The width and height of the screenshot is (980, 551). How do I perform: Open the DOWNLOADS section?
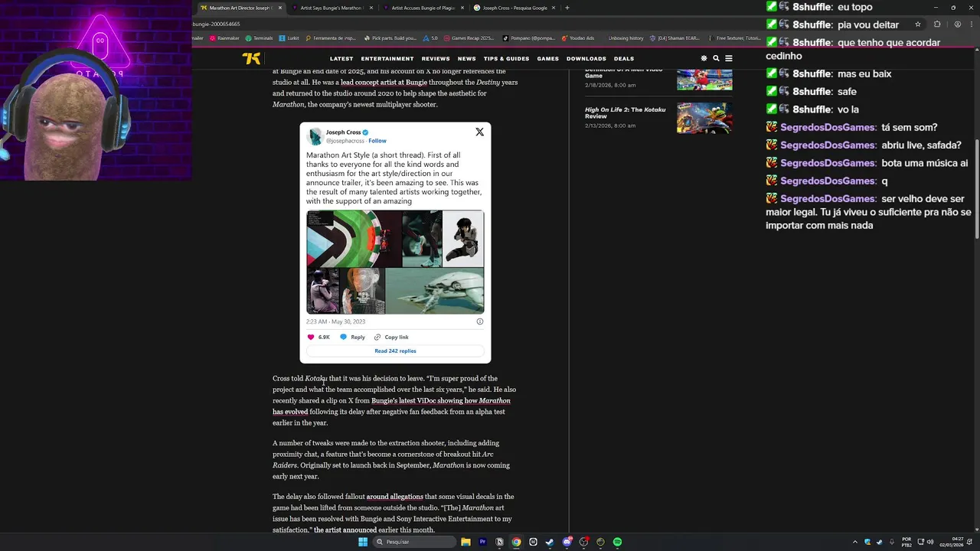586,59
